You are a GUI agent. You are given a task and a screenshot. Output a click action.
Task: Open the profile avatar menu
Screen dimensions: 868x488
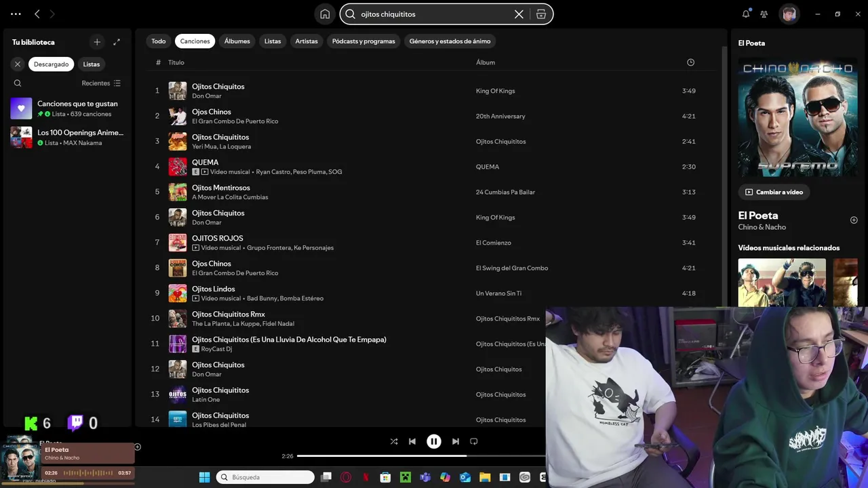pyautogui.click(x=789, y=14)
